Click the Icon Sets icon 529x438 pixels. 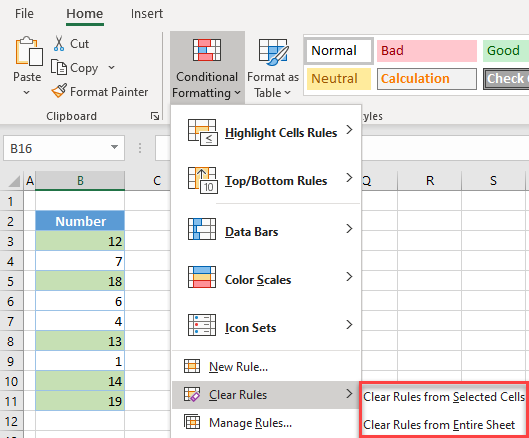coord(202,325)
